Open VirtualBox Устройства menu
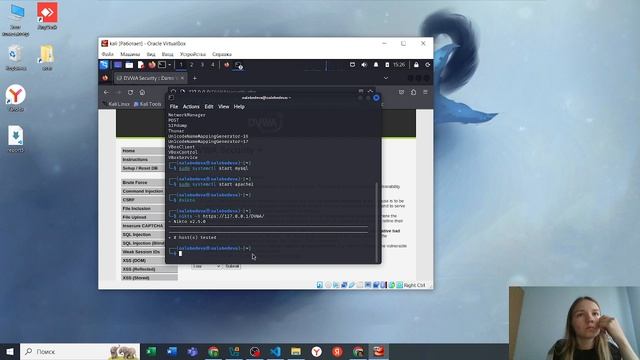 (x=193, y=54)
